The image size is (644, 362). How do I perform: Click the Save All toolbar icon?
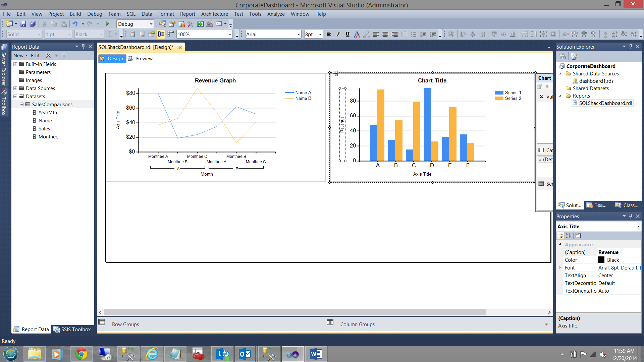33,24
